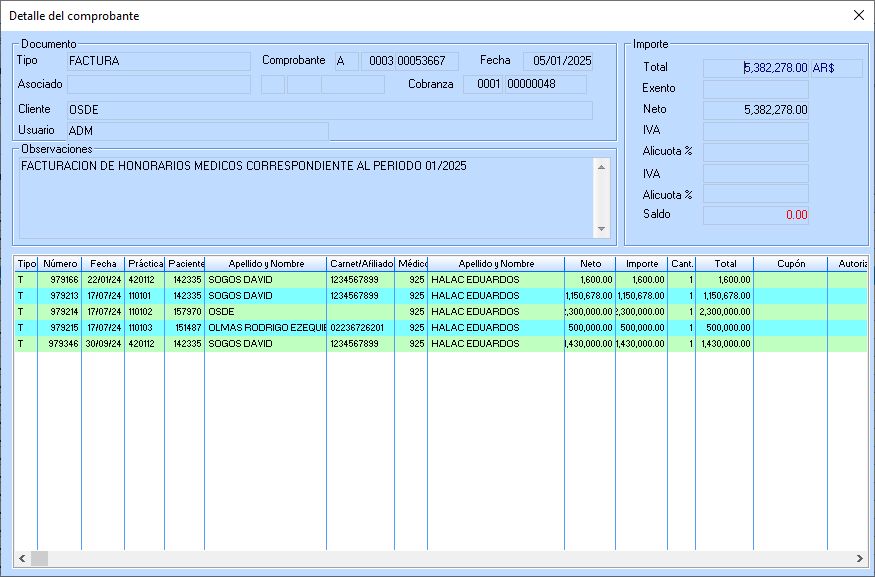The width and height of the screenshot is (875, 577).
Task: Click the empty Exento field
Action: (x=756, y=89)
